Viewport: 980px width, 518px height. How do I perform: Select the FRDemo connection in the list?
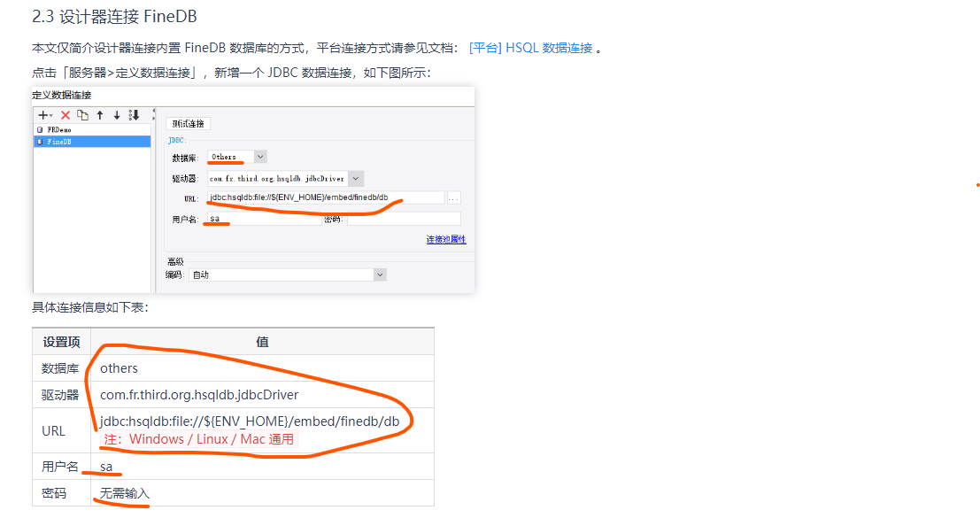92,130
